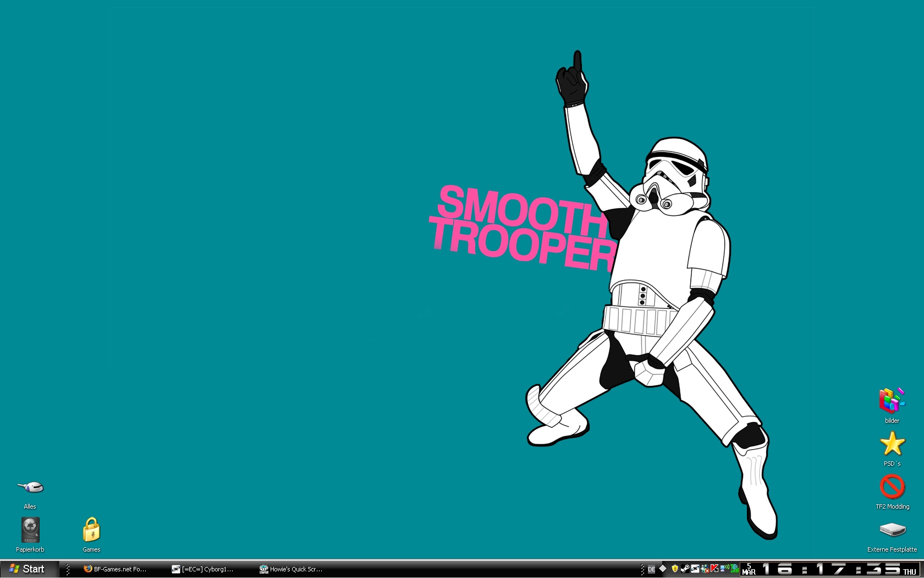Switch to [=EC=] Cyborg1 taskbar window
924x578 pixels.
pyautogui.click(x=204, y=569)
